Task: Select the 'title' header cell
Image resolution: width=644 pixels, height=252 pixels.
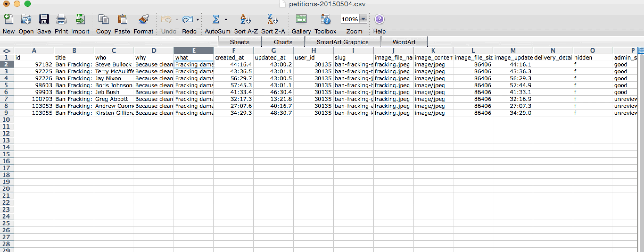Action: pos(74,58)
